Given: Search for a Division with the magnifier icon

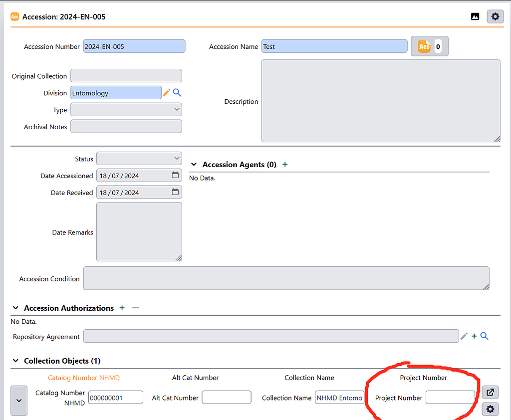Looking at the screenshot, I should point(177,93).
